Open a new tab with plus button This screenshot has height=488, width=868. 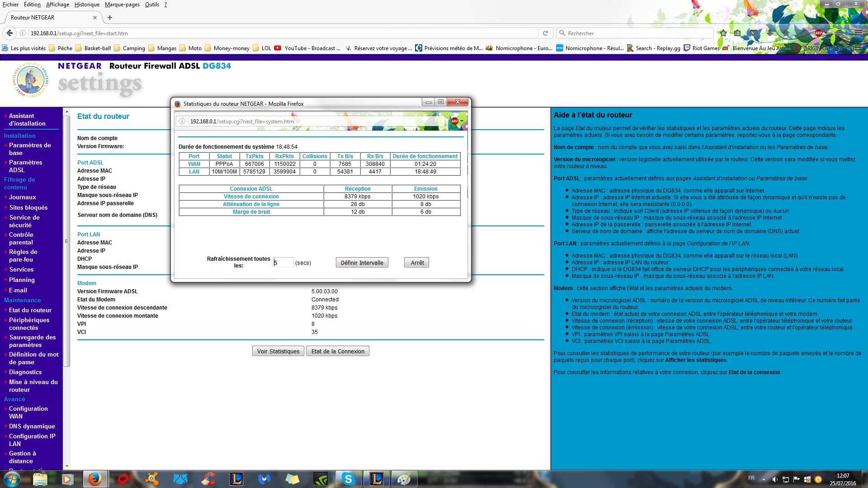pos(110,18)
